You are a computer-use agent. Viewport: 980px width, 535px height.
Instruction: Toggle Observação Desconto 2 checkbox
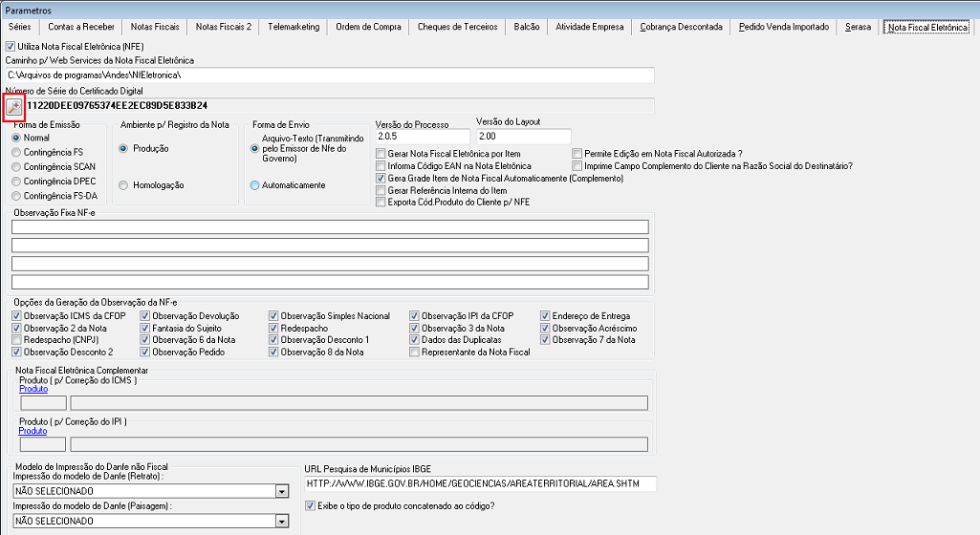pos(17,353)
